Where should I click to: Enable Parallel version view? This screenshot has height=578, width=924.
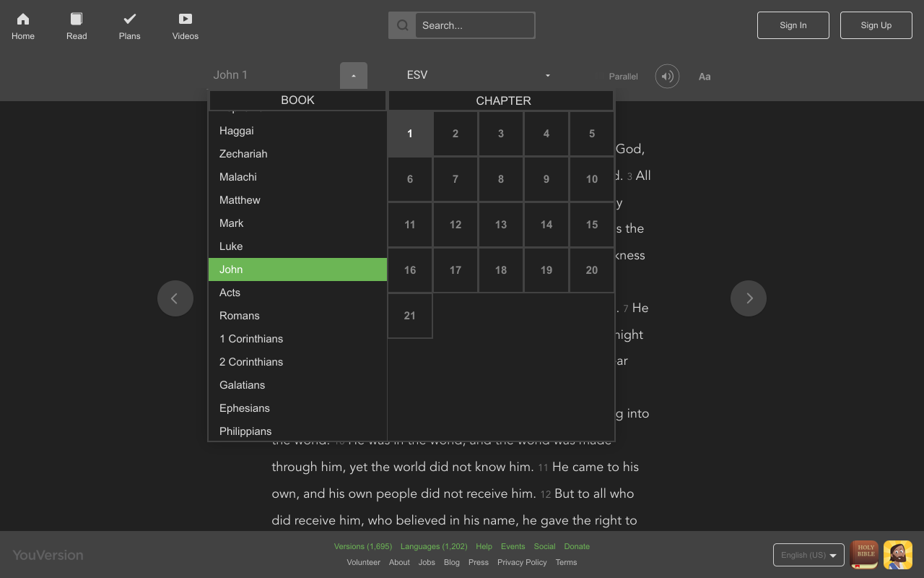coord(622,76)
